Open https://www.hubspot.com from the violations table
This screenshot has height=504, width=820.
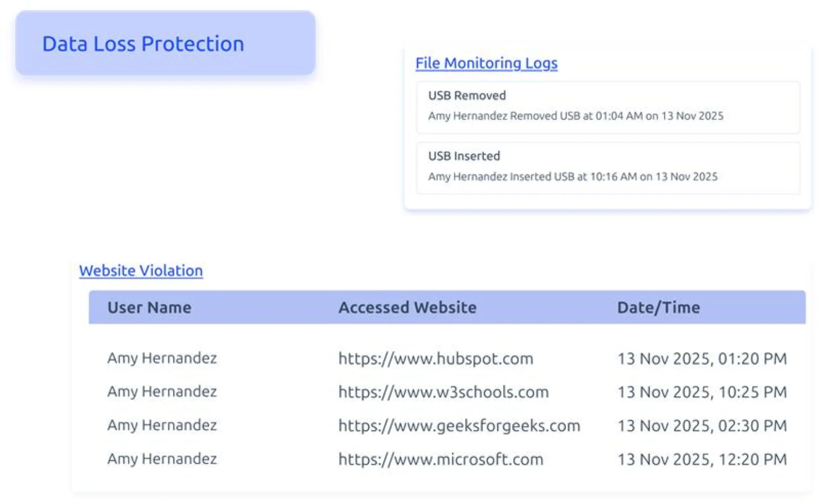pyautogui.click(x=435, y=359)
